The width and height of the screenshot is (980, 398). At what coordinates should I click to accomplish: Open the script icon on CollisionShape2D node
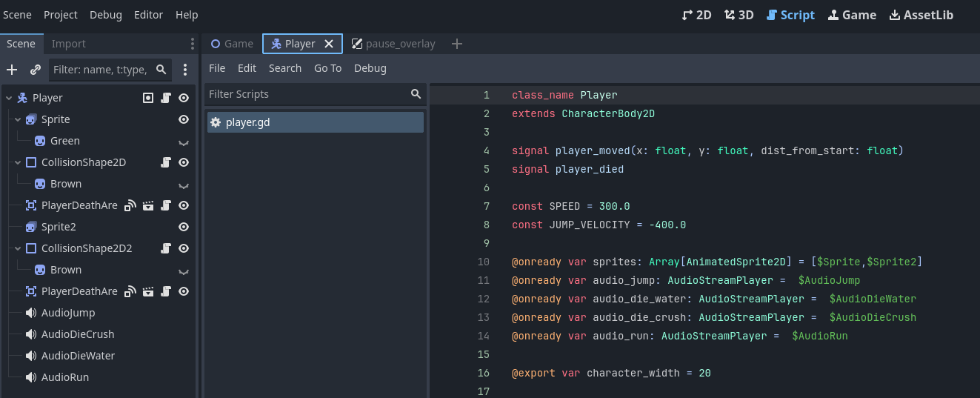click(x=167, y=162)
